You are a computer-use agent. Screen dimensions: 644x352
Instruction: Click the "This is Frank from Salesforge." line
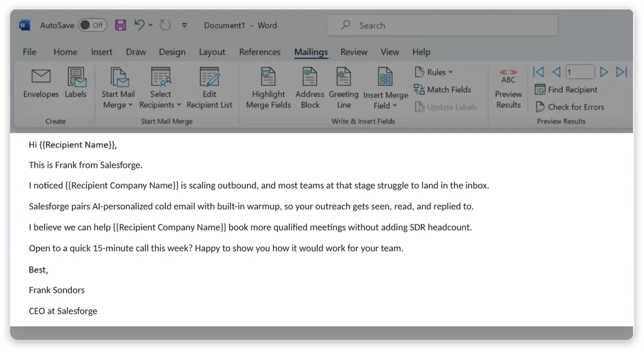click(x=86, y=165)
